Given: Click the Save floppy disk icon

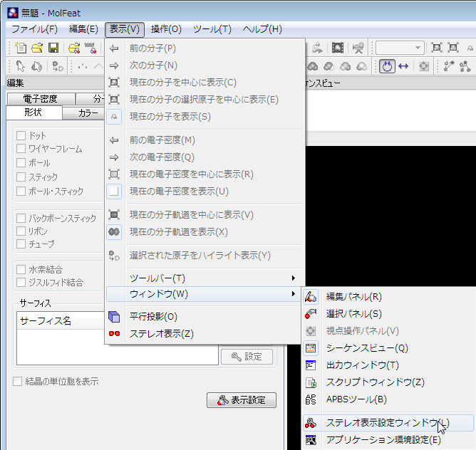Looking at the screenshot, I should pyautogui.click(x=53, y=48).
